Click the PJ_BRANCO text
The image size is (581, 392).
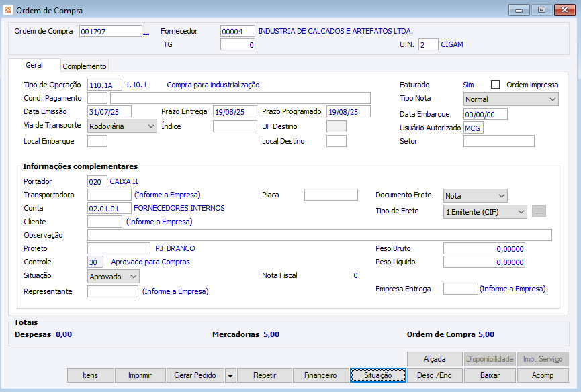pyautogui.click(x=175, y=249)
